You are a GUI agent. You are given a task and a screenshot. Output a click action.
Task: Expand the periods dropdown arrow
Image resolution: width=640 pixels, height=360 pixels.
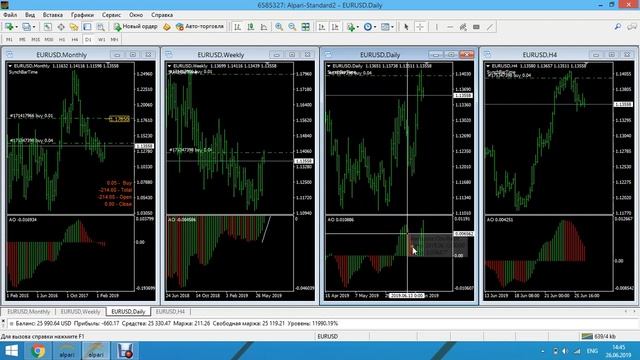[x=375, y=27]
